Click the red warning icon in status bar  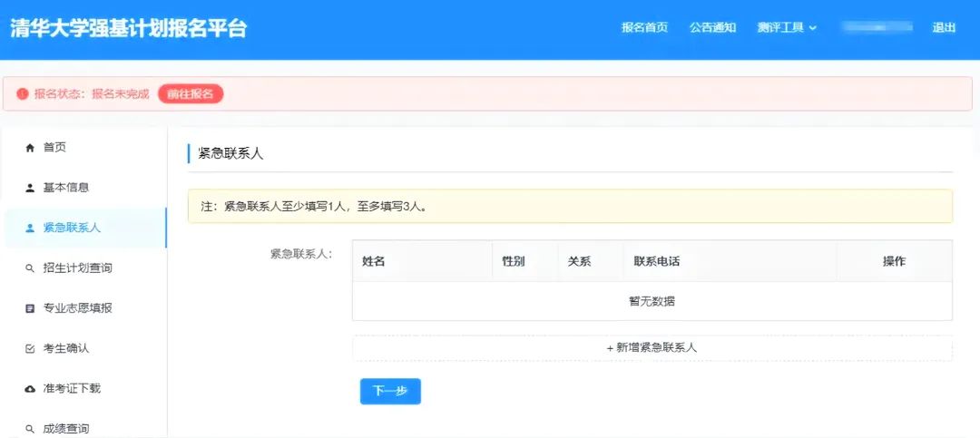click(23, 94)
